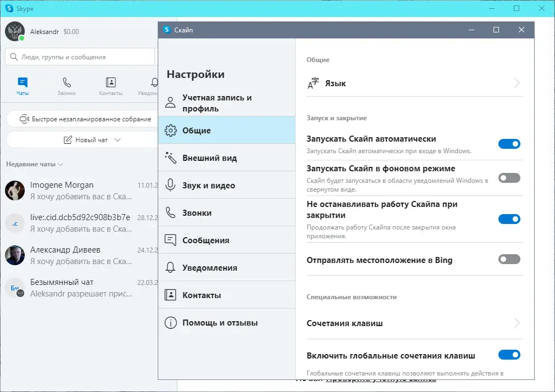Screen dimensions: 555x392
Task: Toggle Отправлять местоположение в Bing
Action: coord(509,260)
